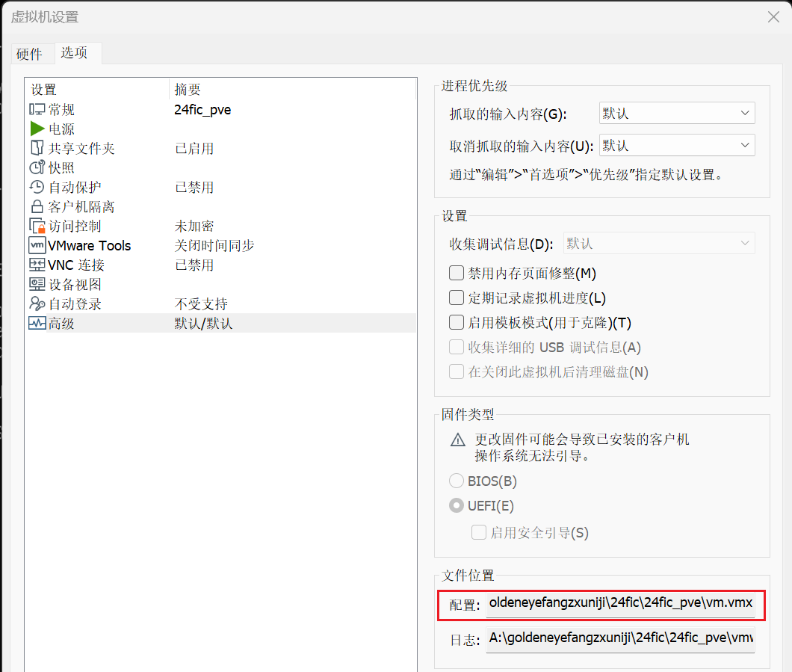The width and height of the screenshot is (792, 672).
Task: Switch to the 硬件 (Hardware) tab
Action: click(29, 54)
